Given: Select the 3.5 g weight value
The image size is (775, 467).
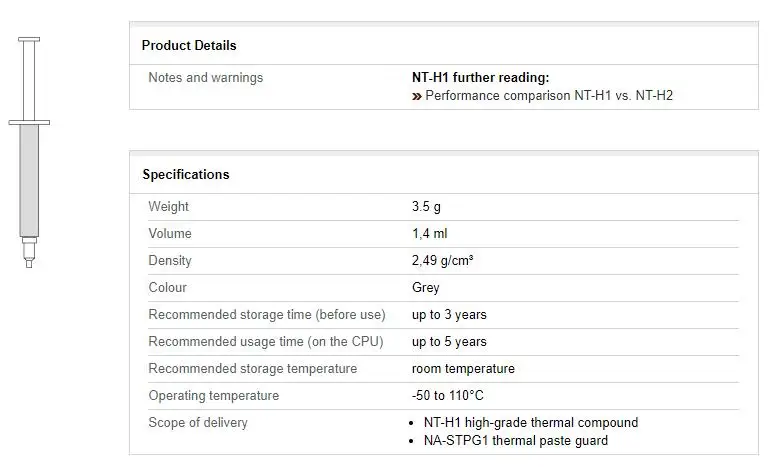Looking at the screenshot, I should tap(426, 207).
